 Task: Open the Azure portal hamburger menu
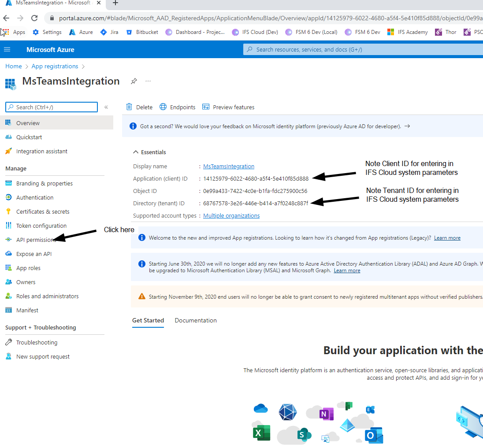point(7,49)
